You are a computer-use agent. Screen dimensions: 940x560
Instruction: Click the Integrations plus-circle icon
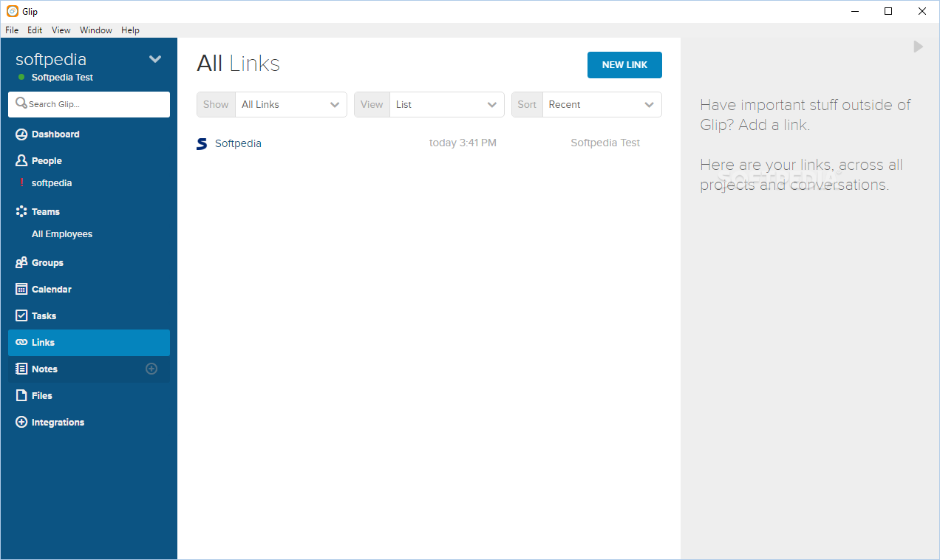click(21, 422)
